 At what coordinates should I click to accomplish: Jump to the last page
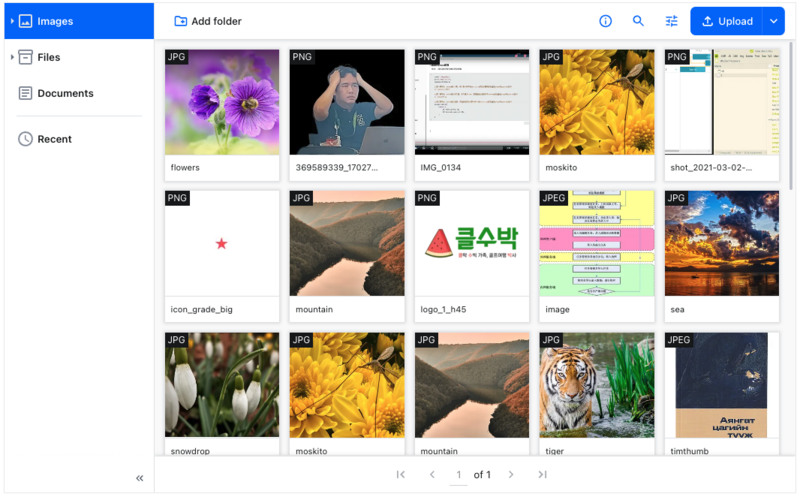pos(542,474)
